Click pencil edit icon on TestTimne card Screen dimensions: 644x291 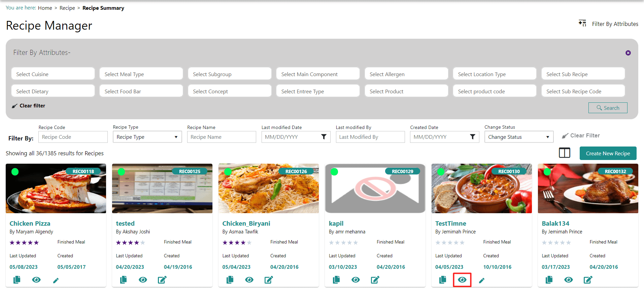click(x=482, y=280)
